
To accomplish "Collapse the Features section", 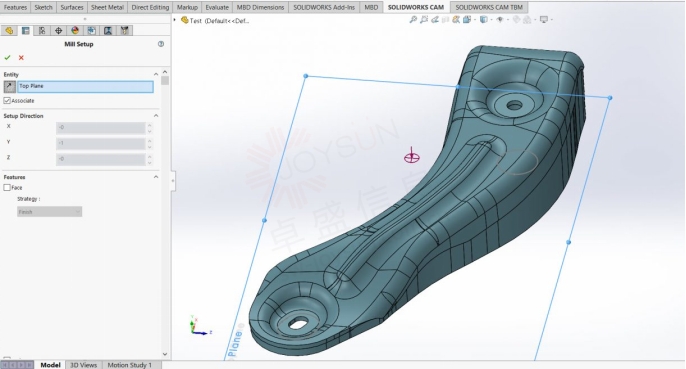I will click(156, 177).
